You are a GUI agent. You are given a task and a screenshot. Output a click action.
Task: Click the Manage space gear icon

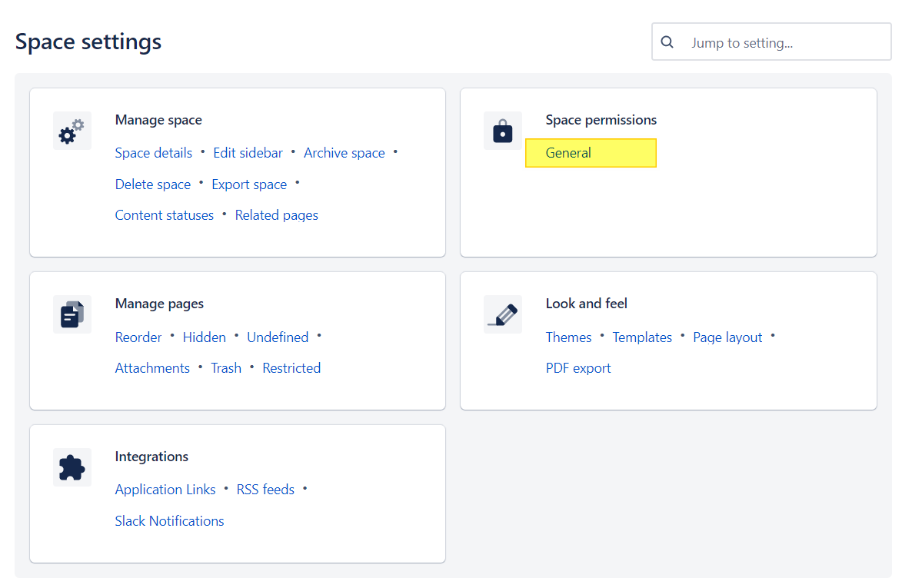coord(72,131)
